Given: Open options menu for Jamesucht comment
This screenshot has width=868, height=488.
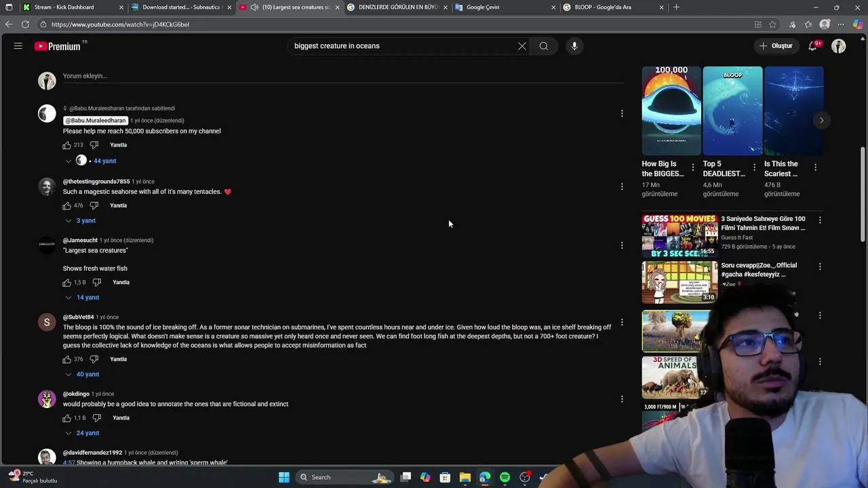Looking at the screenshot, I should pos(622,245).
